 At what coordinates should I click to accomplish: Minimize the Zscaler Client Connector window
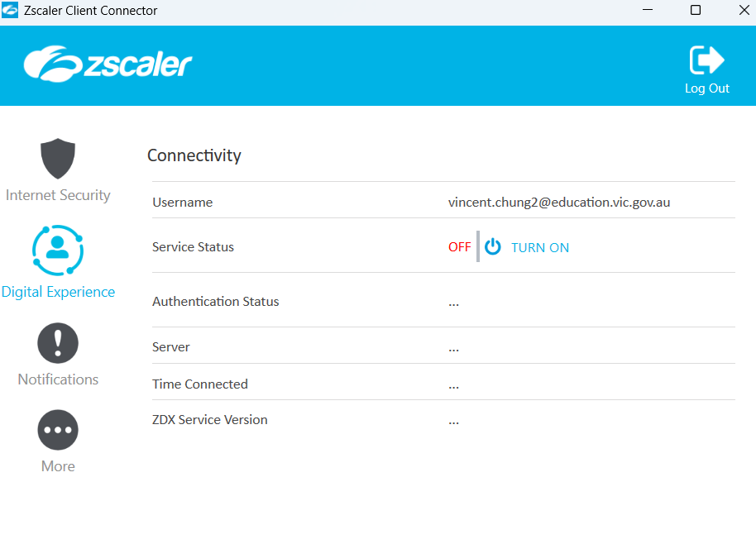[x=648, y=10]
